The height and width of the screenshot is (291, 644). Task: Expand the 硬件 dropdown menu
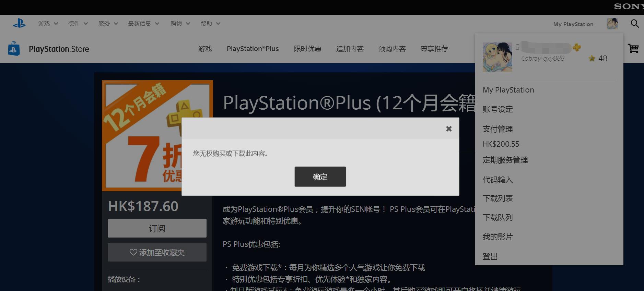(x=78, y=24)
